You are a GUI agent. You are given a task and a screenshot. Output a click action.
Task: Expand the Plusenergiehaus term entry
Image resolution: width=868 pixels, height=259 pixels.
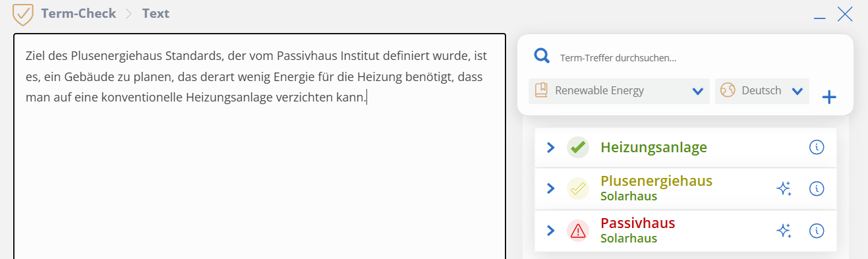pos(551,188)
